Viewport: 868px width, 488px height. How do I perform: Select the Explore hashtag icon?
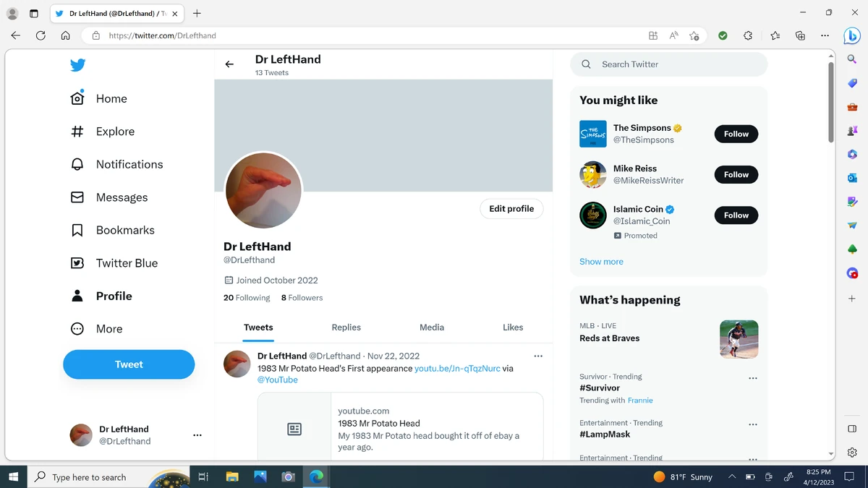point(77,131)
